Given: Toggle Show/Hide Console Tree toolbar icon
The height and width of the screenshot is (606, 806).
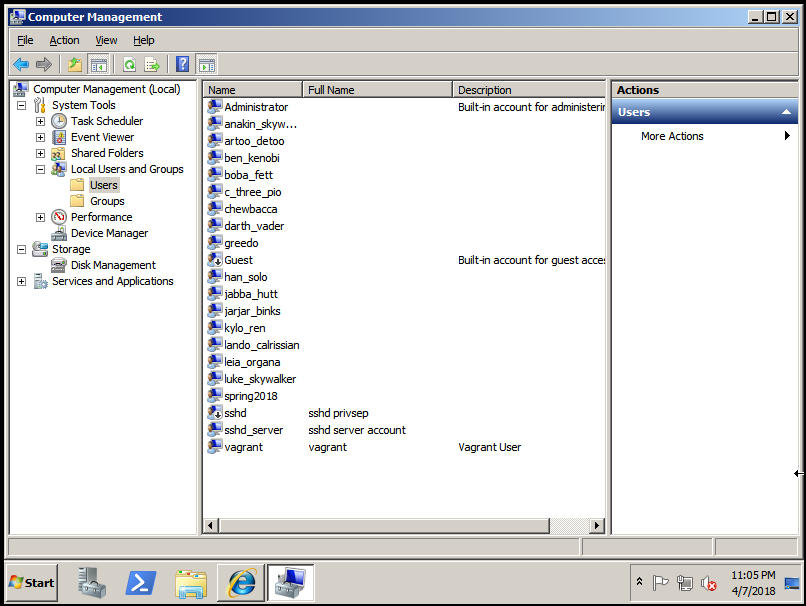Looking at the screenshot, I should pyautogui.click(x=99, y=65).
